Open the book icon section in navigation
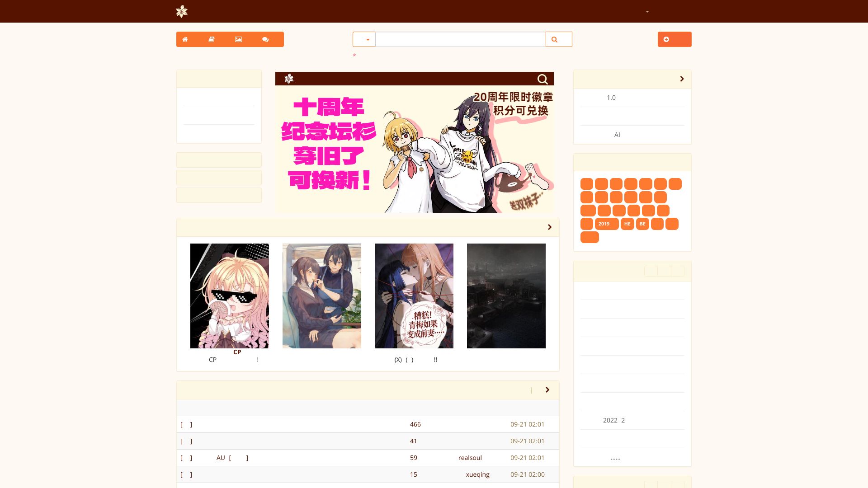This screenshot has height=488, width=868. tap(211, 39)
